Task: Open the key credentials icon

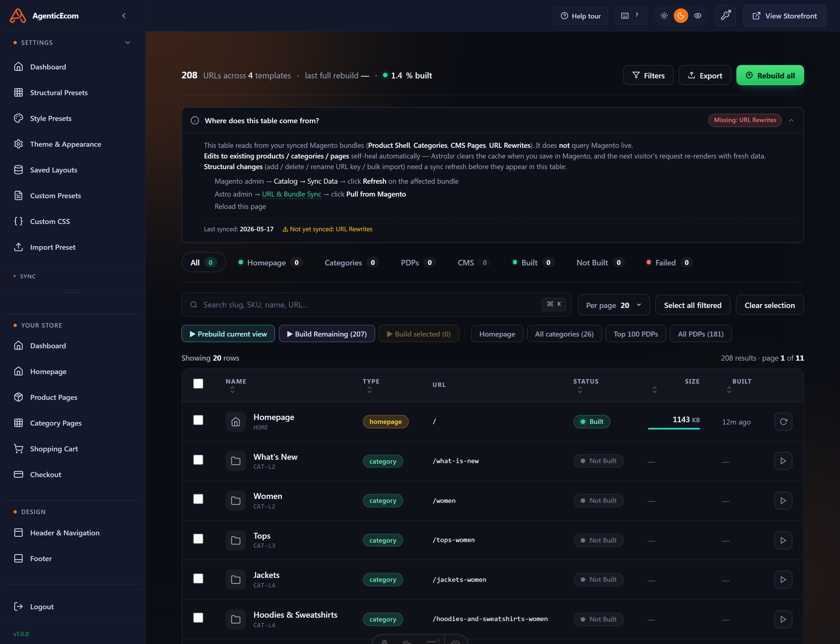Action: point(725,16)
